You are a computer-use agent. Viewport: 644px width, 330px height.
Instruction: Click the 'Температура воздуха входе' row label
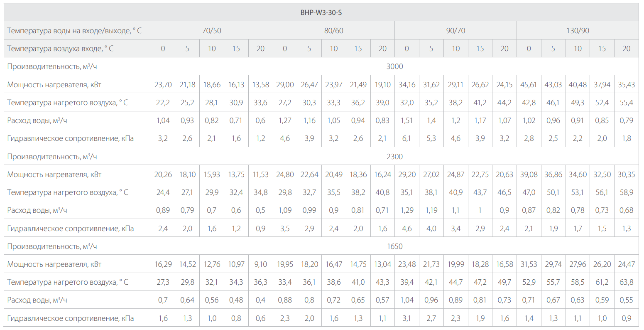[60, 49]
